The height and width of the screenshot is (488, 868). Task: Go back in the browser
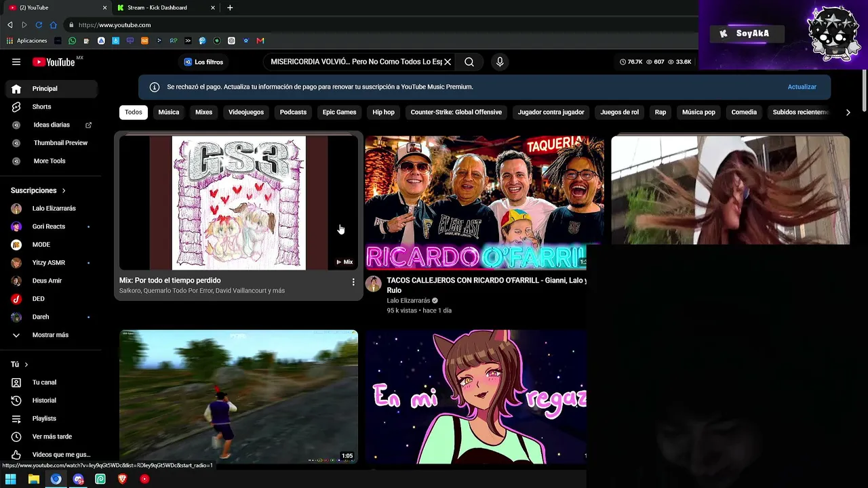(x=9, y=25)
